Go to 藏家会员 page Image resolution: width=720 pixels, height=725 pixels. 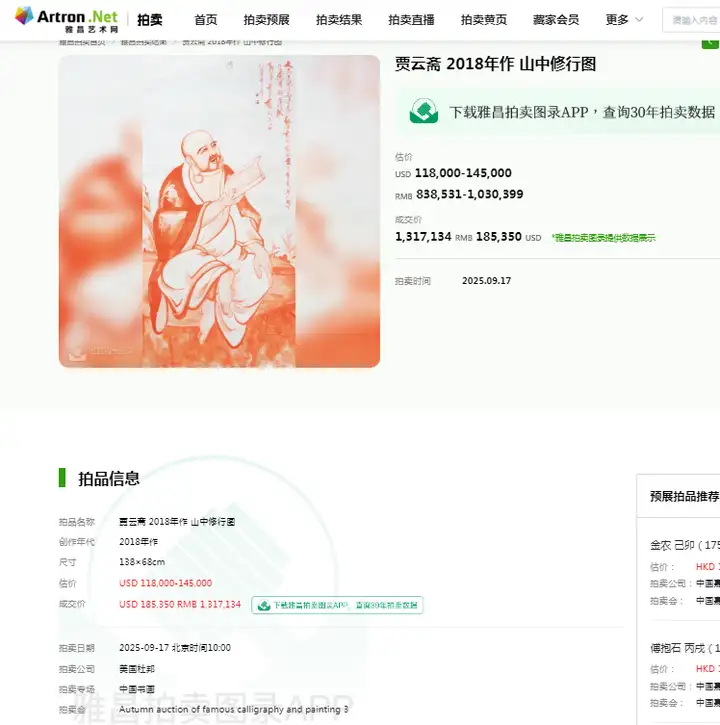point(556,20)
